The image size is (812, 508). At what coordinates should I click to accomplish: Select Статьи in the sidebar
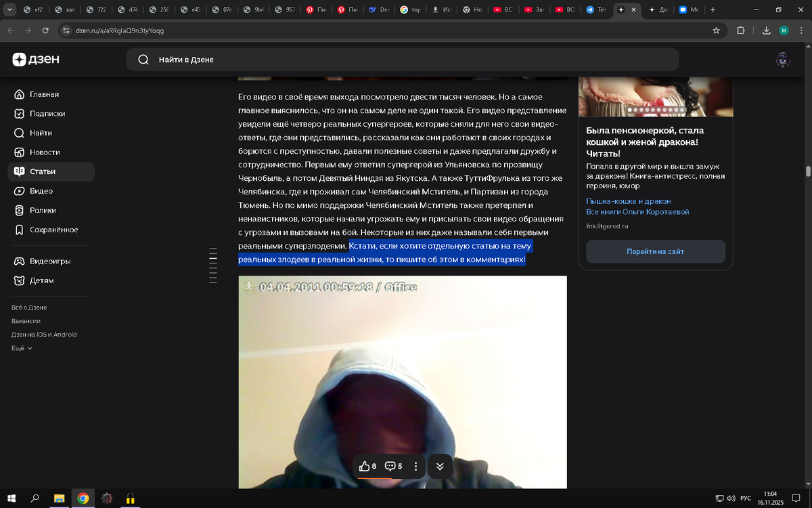[x=51, y=171]
